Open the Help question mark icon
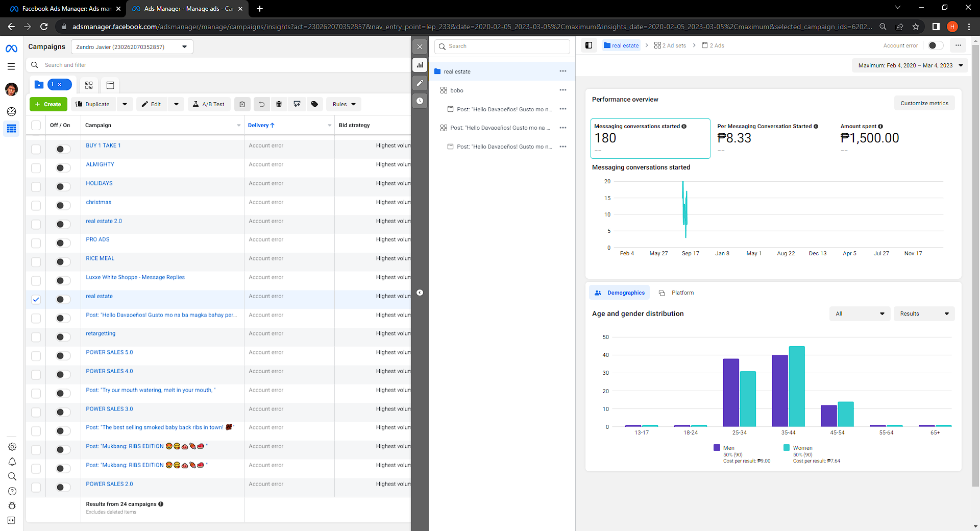The height and width of the screenshot is (531, 980). pos(12,491)
